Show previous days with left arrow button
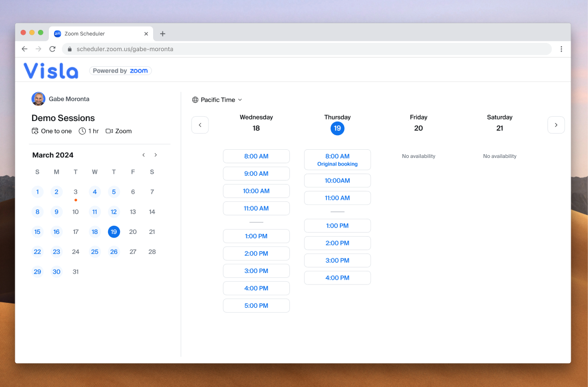Screen dimensions: 588x387 (200, 125)
